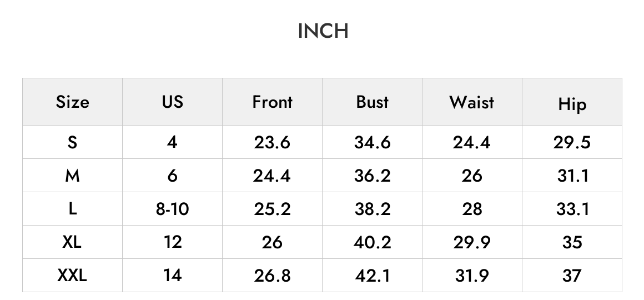Image resolution: width=644 pixels, height=300 pixels.
Task: Click the INCH heading above the table
Action: point(323,31)
